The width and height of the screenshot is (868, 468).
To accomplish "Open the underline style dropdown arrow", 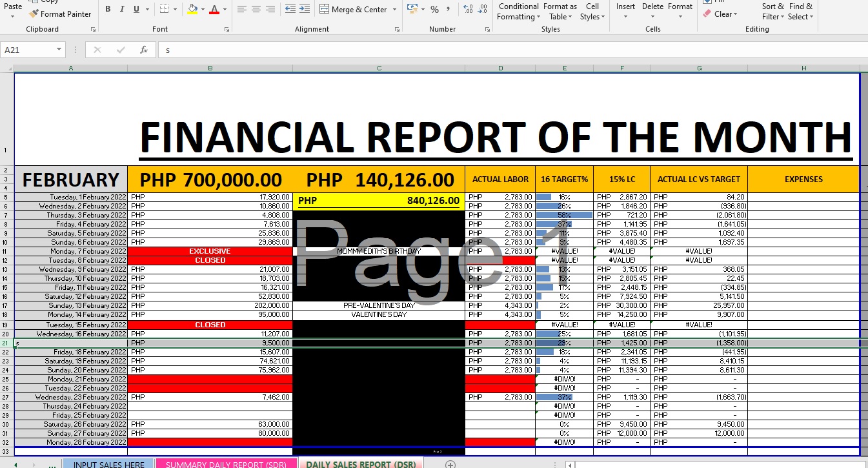I will [146, 10].
